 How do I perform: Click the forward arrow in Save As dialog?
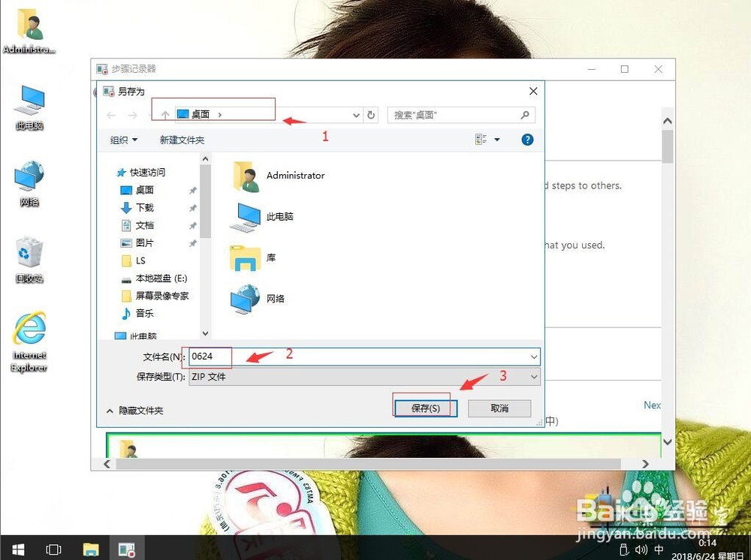coord(133,115)
